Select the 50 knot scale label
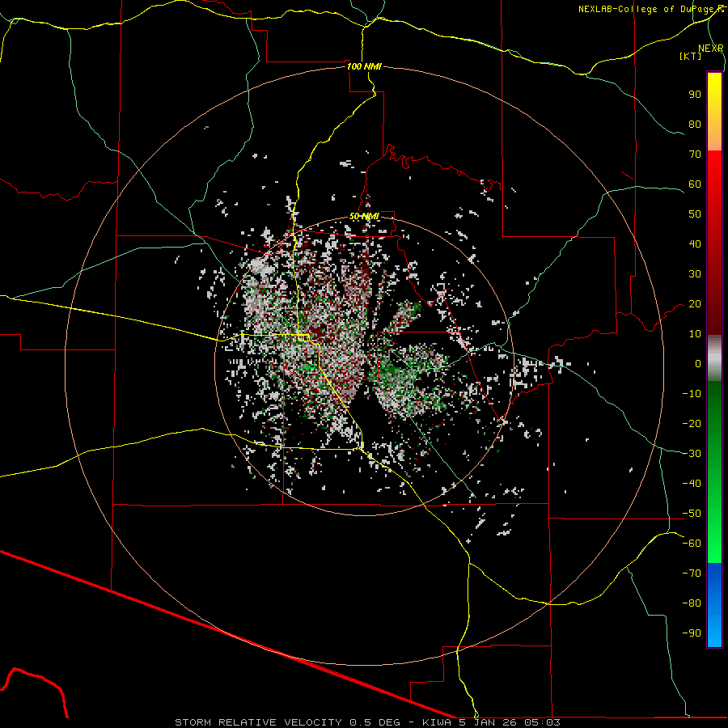Image resolution: width=728 pixels, height=728 pixels. pyautogui.click(x=695, y=214)
